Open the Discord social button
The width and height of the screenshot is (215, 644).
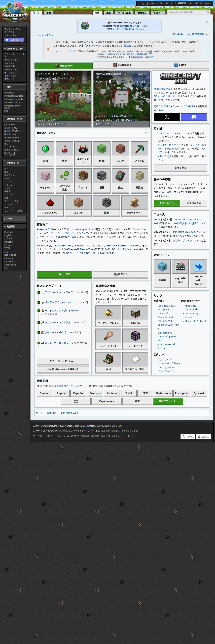click(194, 117)
